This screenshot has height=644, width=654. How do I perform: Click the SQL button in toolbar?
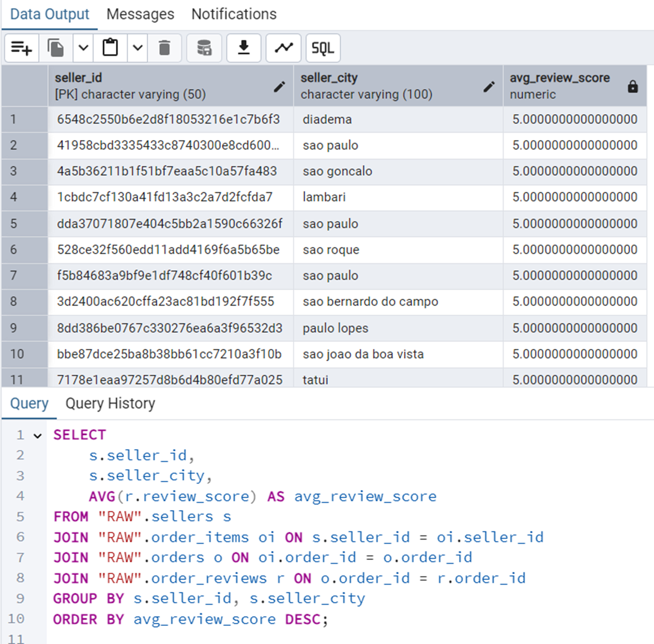point(323,48)
